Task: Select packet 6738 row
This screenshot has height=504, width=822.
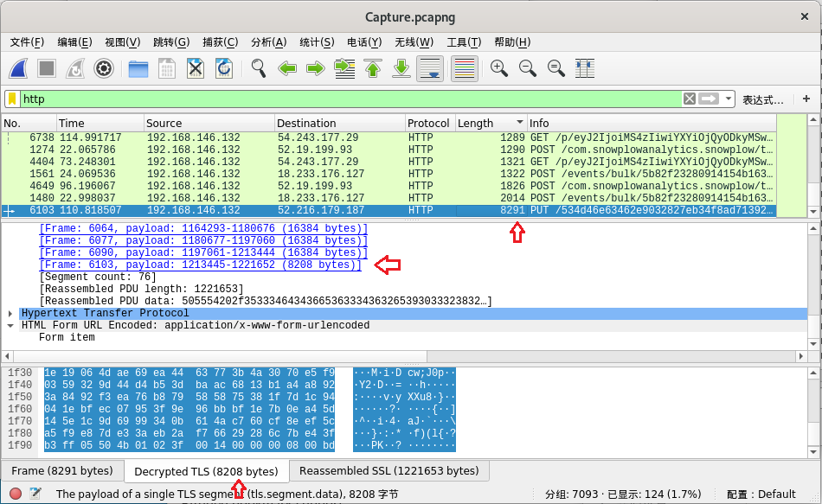Action: 389,137
